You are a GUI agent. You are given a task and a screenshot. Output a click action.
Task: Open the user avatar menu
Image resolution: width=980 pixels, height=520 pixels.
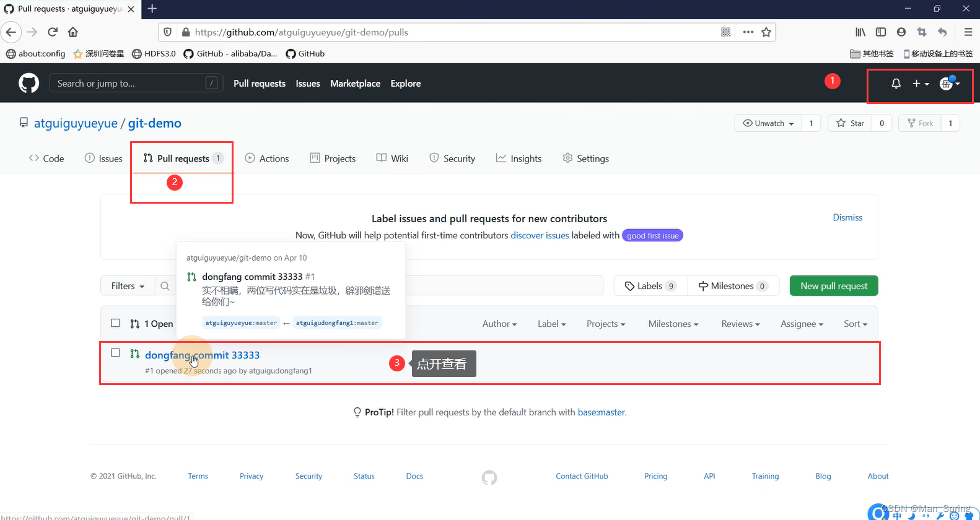click(950, 84)
